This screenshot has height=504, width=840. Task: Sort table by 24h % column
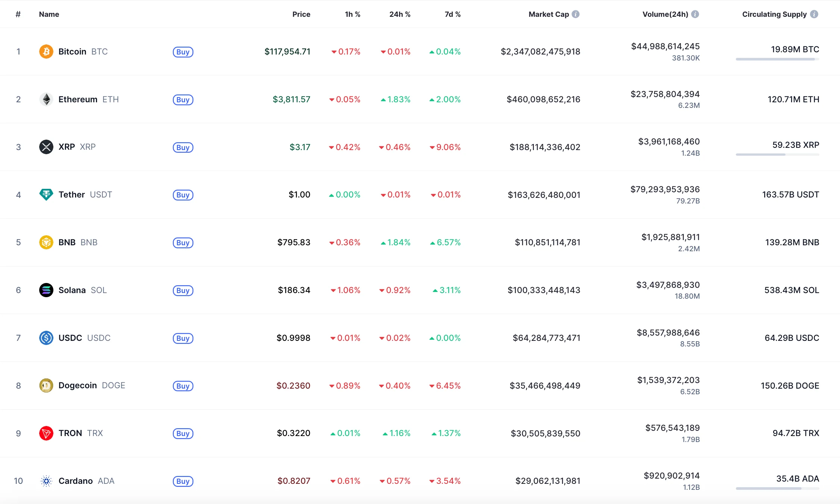coord(399,14)
